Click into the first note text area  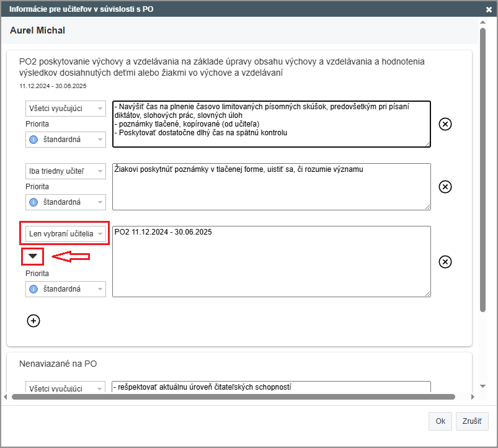coord(271,124)
